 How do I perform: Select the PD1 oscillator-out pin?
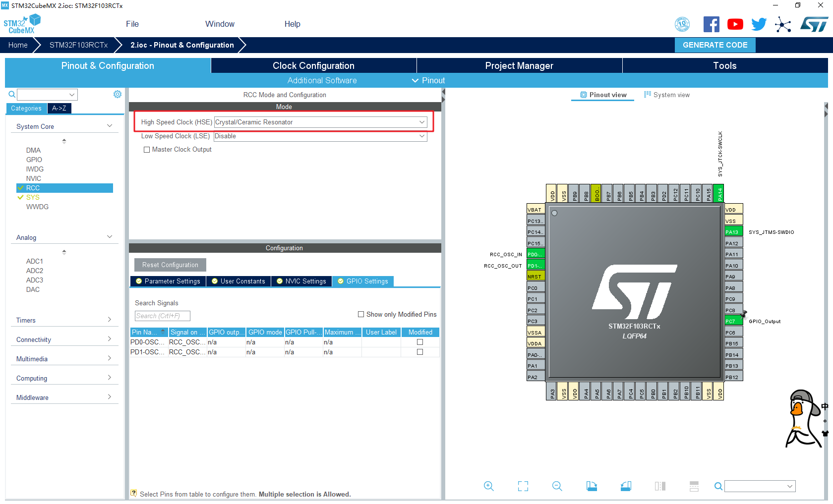pyautogui.click(x=535, y=265)
